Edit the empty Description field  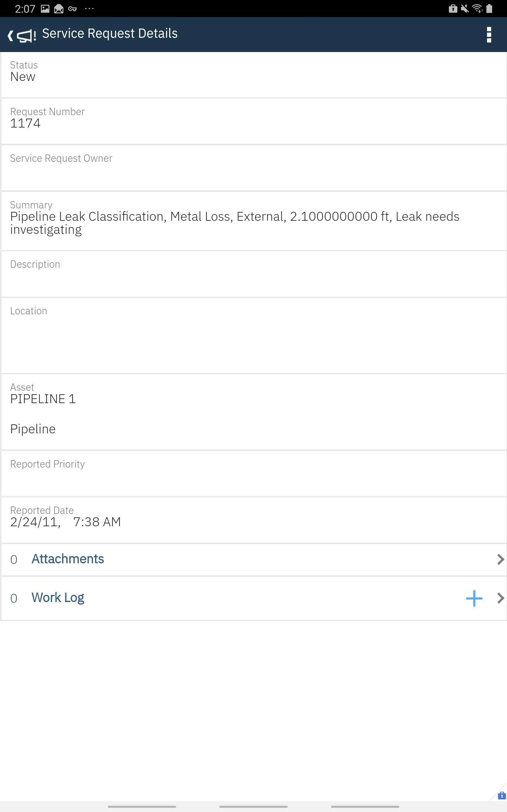[134, 273]
